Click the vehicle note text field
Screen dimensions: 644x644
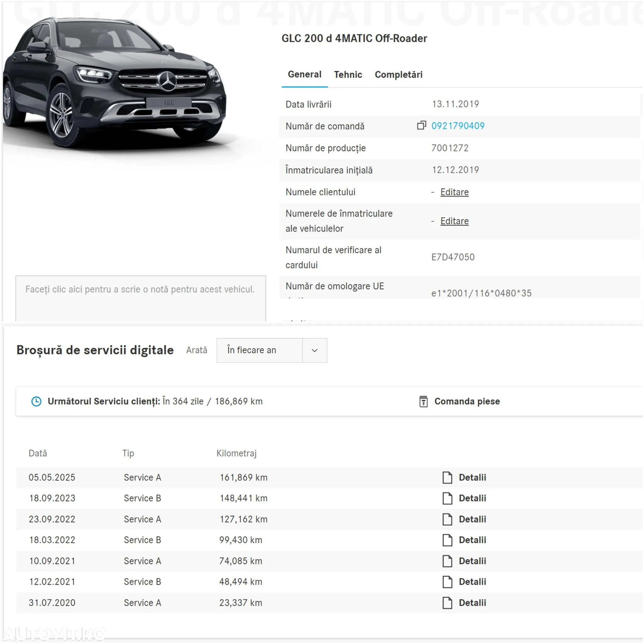(x=141, y=299)
